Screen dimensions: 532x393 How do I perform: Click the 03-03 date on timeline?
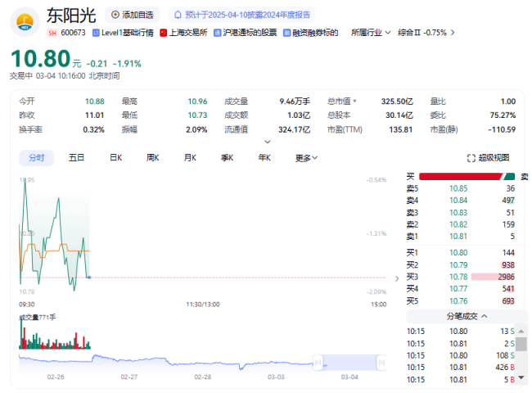click(x=276, y=377)
